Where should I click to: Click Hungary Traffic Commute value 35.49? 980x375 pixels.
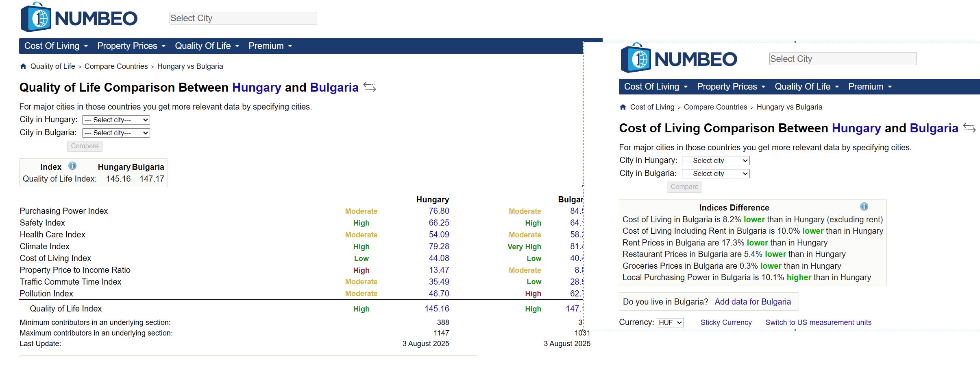click(x=439, y=282)
